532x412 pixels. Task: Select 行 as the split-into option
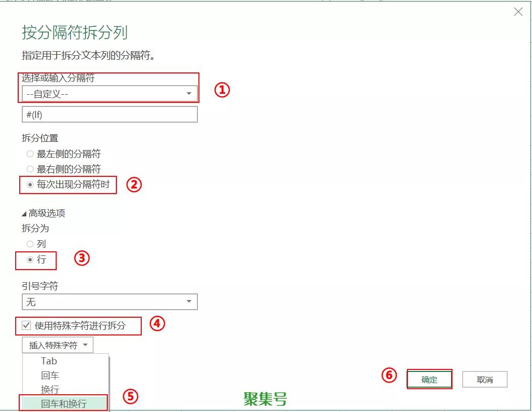(30, 259)
